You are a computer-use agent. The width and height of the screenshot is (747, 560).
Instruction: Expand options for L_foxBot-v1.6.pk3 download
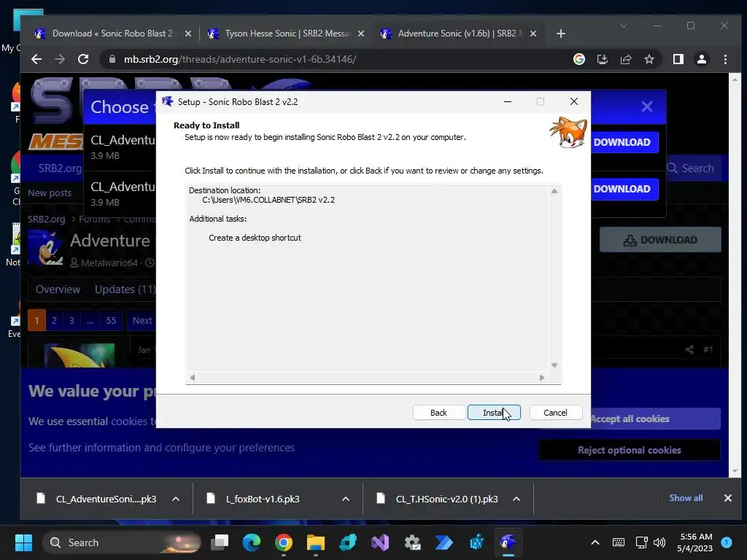[x=346, y=499]
